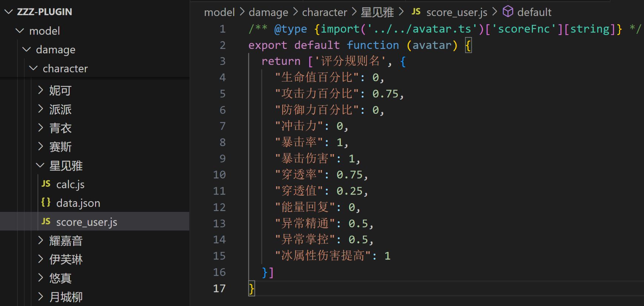This screenshot has height=306, width=644.
Task: Click the damage breadcrumb segment
Action: [x=268, y=12]
